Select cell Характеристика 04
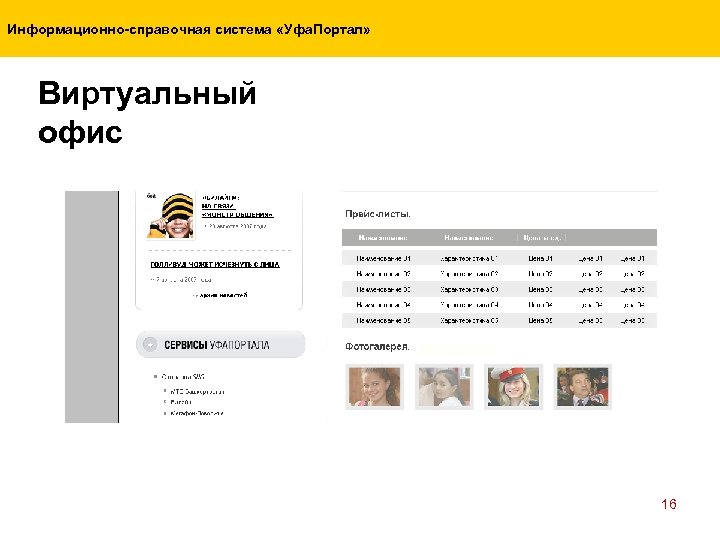Image resolution: width=720 pixels, height=540 pixels. (x=469, y=305)
